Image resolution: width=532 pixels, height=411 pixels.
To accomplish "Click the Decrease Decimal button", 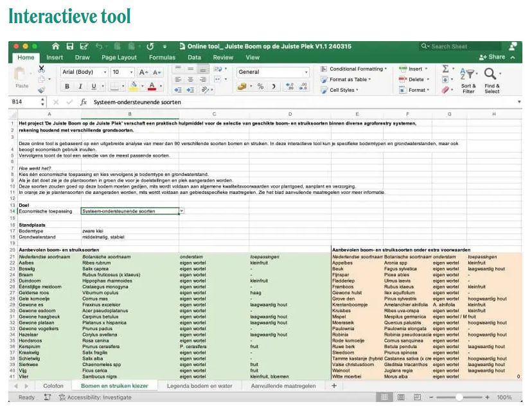I will (x=303, y=87).
